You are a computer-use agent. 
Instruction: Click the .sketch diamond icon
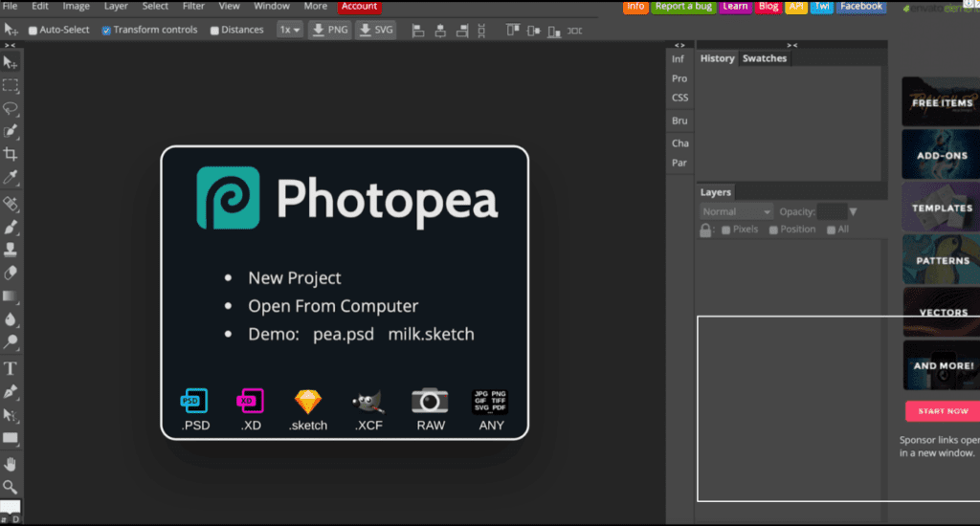(x=307, y=402)
